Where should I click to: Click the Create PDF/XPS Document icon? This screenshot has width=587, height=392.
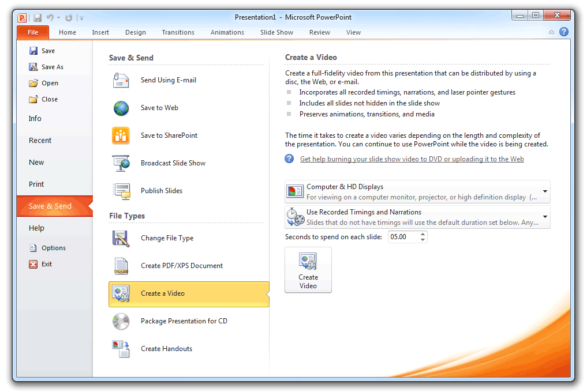tap(121, 266)
